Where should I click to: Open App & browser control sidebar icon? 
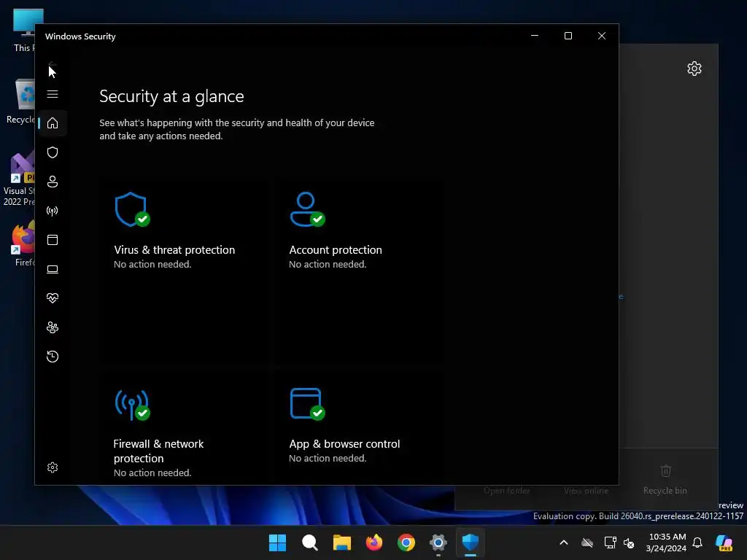[53, 239]
